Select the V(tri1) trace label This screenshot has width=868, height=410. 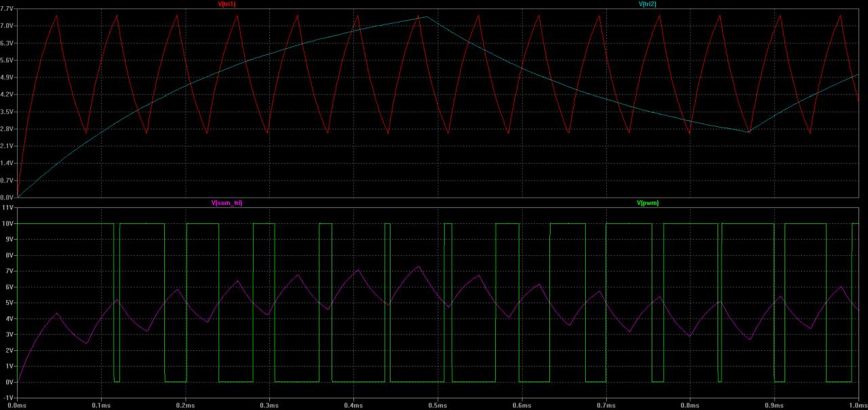tap(226, 4)
